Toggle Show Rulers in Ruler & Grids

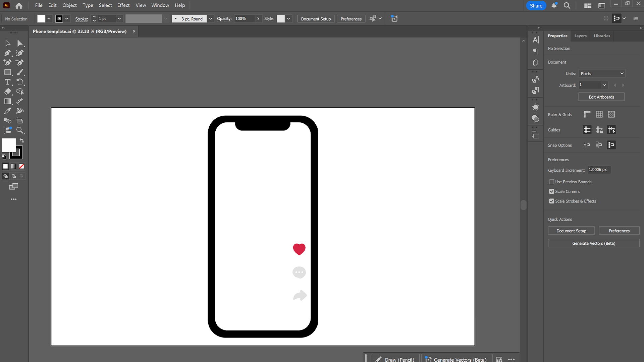(587, 114)
